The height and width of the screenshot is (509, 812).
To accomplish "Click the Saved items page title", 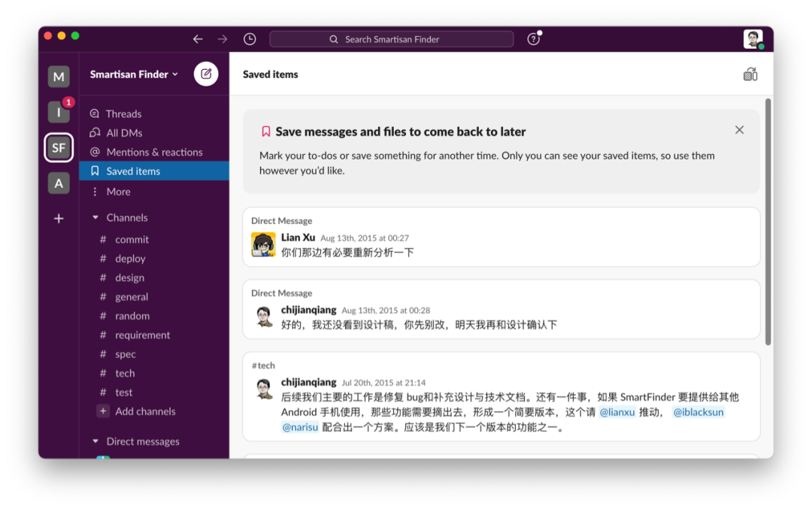I will coord(271,74).
